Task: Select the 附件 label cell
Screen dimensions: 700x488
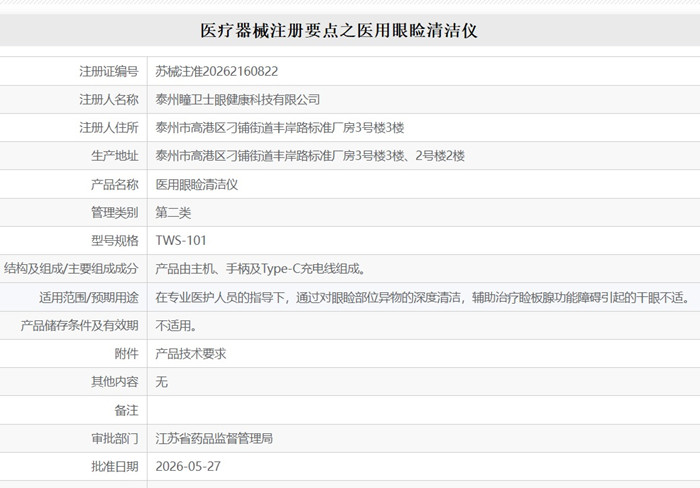Action: point(126,354)
